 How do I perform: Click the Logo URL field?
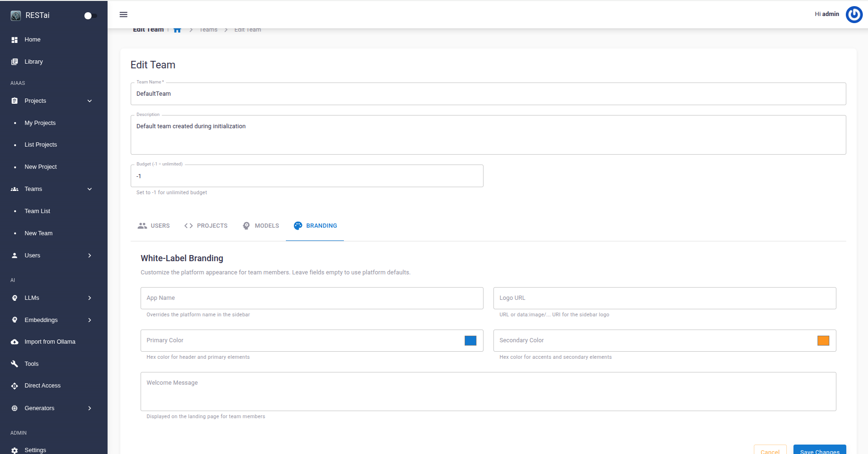(665, 298)
